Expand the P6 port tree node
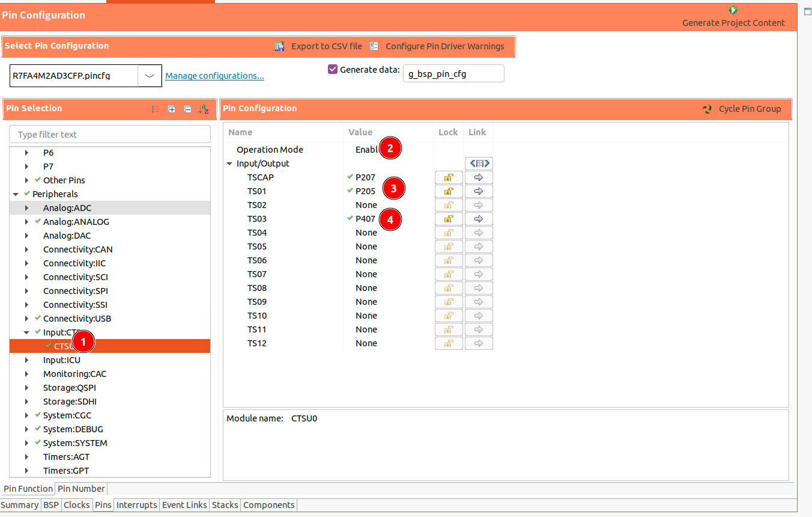This screenshot has height=517, width=812. coord(26,153)
